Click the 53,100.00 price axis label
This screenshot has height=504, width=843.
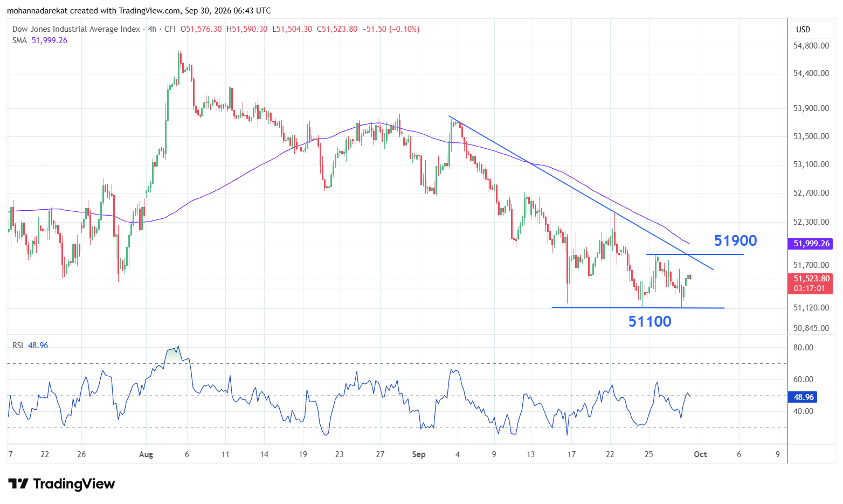pos(811,164)
